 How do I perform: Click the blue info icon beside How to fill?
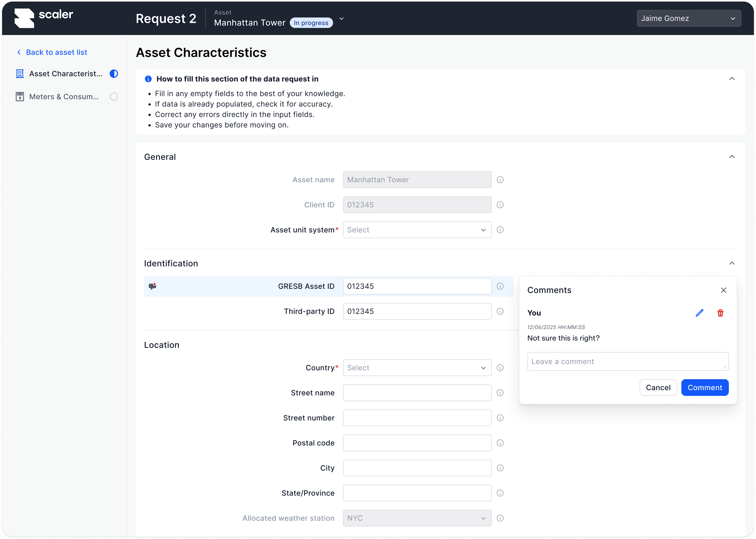pos(148,79)
